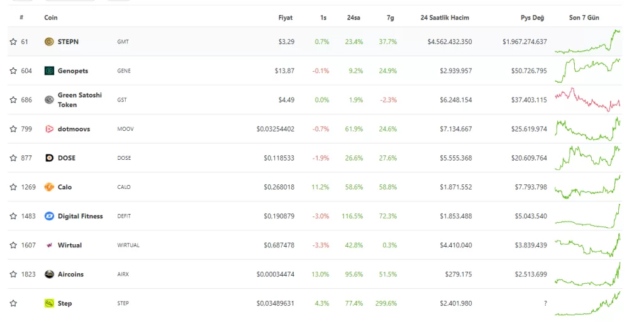Click the Green Satoshi Token logo icon
This screenshot has height=326, width=644.
pyautogui.click(x=49, y=100)
